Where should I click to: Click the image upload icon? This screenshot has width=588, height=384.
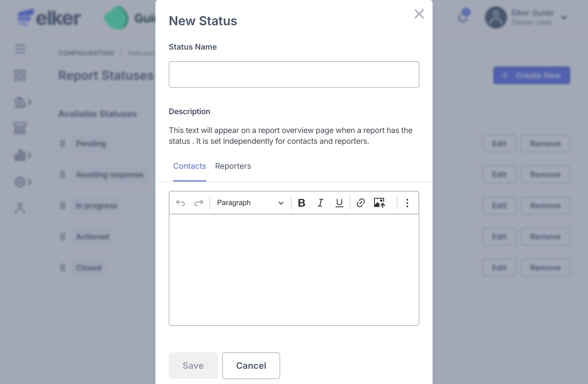tap(379, 203)
